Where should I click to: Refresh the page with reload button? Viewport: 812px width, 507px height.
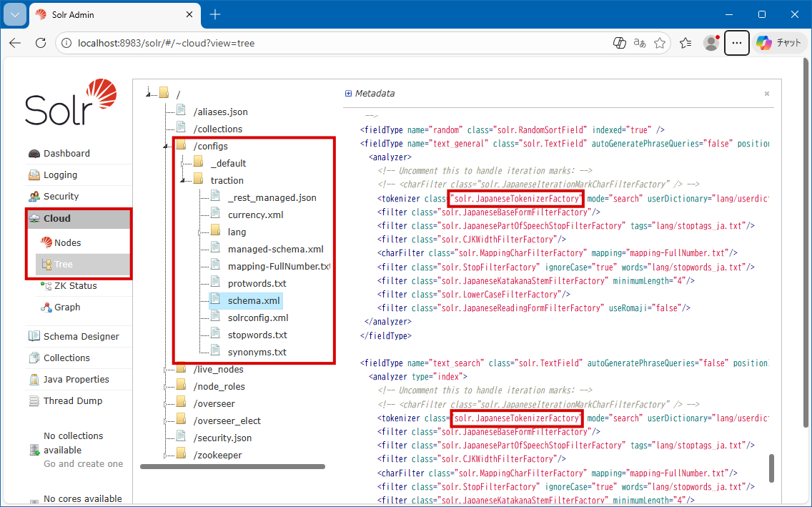coord(41,43)
